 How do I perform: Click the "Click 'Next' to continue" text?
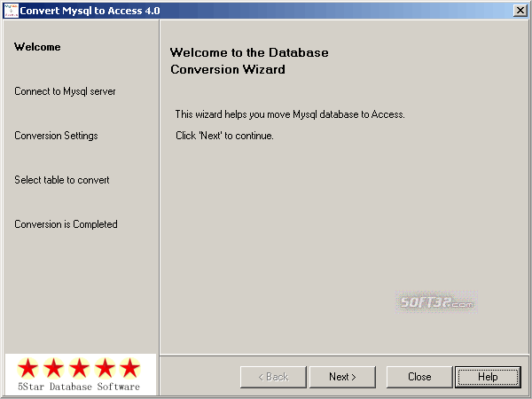pyautogui.click(x=224, y=136)
